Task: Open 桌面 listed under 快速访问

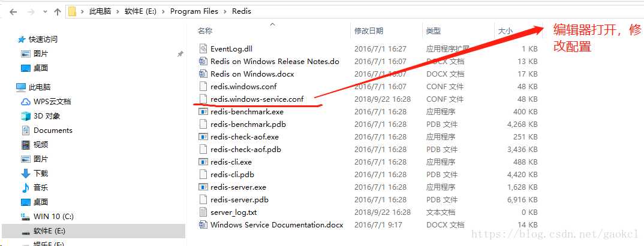Action: coord(41,68)
